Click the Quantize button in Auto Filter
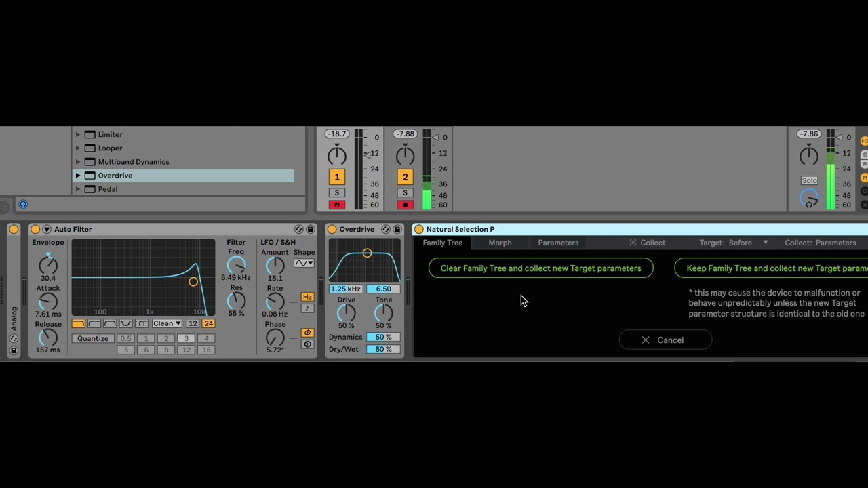This screenshot has width=868, height=488. click(x=93, y=338)
